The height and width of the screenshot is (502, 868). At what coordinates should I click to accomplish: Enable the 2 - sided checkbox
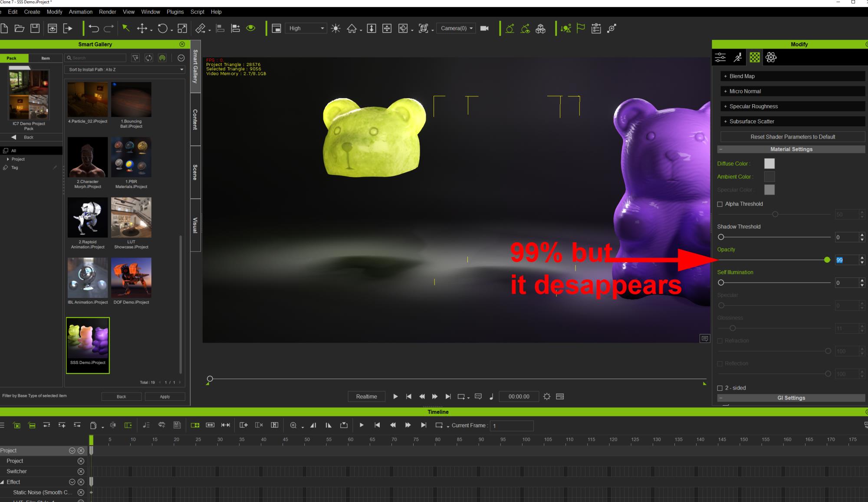tap(720, 388)
